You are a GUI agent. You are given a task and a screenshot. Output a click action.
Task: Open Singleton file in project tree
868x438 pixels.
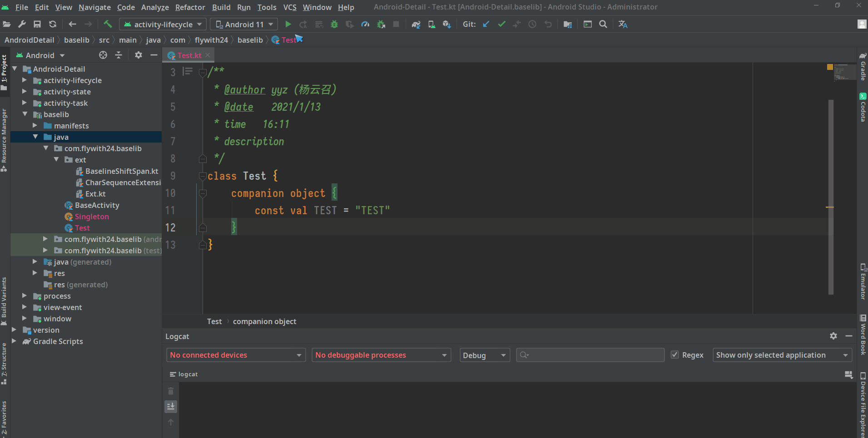[92, 217]
